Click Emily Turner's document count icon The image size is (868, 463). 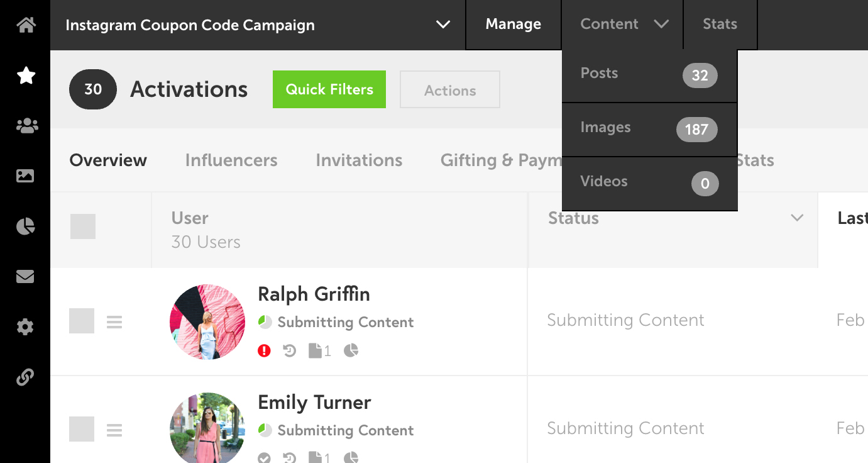319,458
